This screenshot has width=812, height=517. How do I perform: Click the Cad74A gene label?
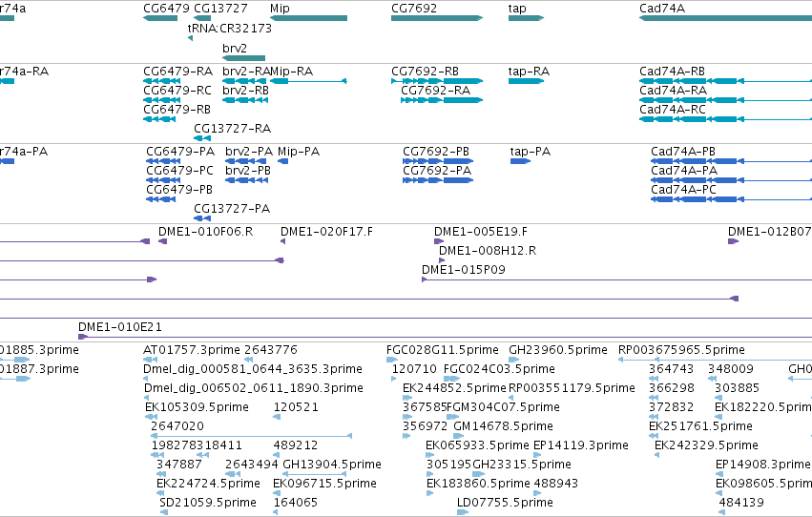pyautogui.click(x=662, y=9)
